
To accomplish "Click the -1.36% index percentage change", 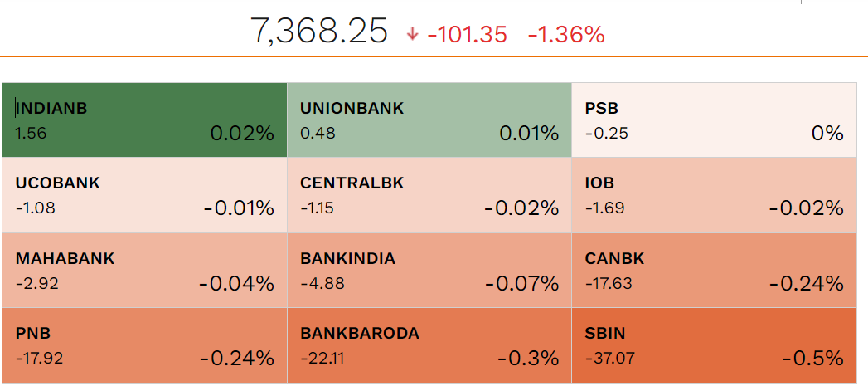I will click(565, 35).
